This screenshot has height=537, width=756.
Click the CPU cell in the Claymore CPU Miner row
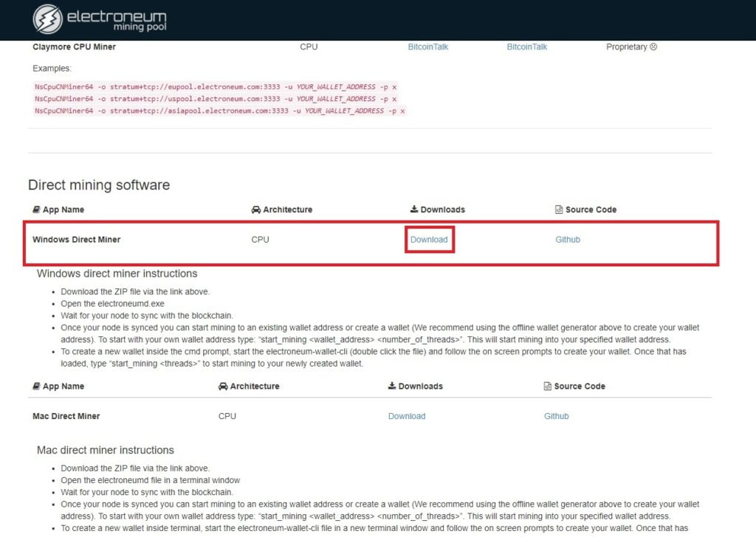click(309, 46)
